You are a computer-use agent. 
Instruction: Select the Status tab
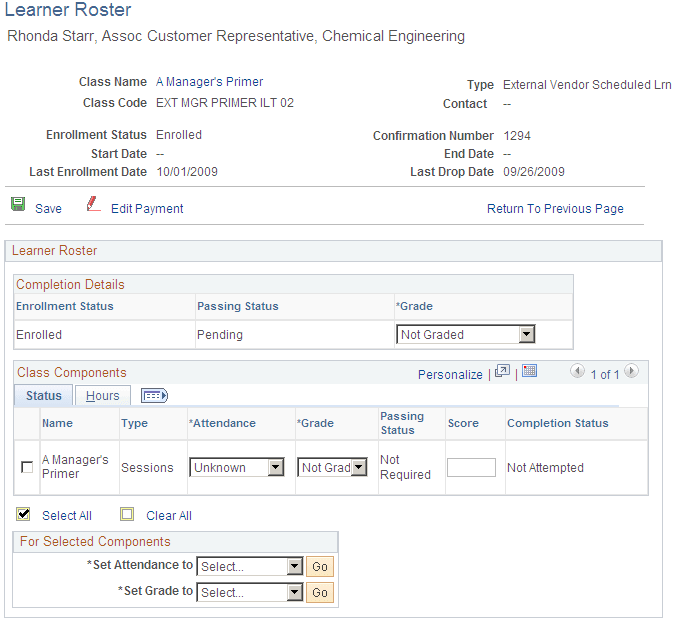[44, 396]
